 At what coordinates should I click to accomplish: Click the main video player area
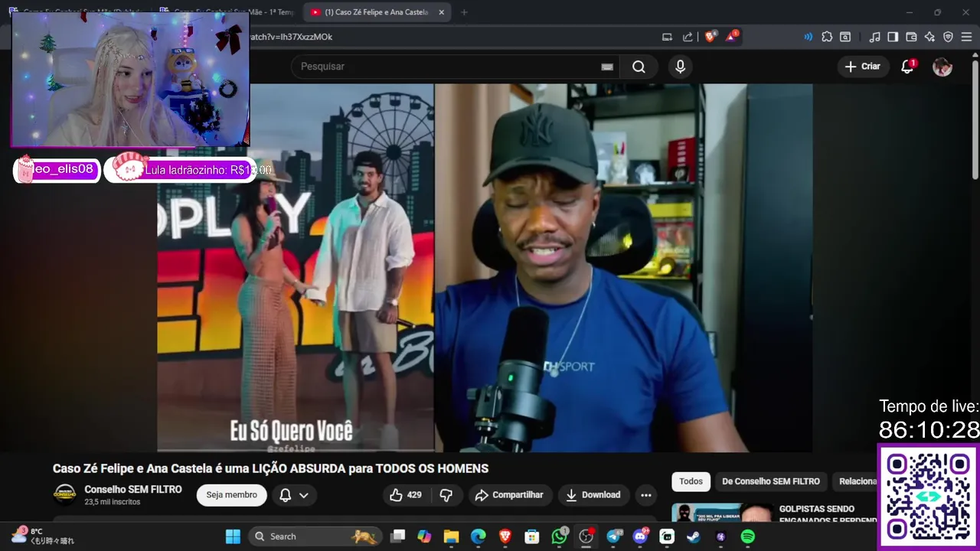[485, 268]
